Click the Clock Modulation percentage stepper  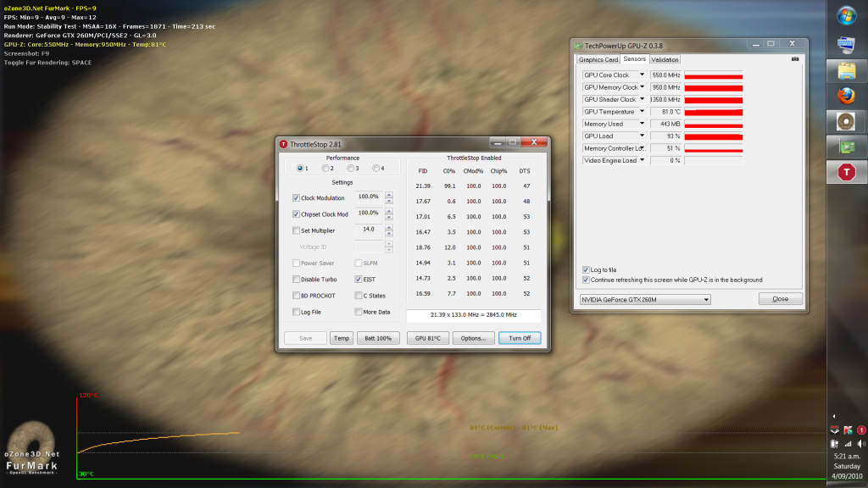[388, 197]
